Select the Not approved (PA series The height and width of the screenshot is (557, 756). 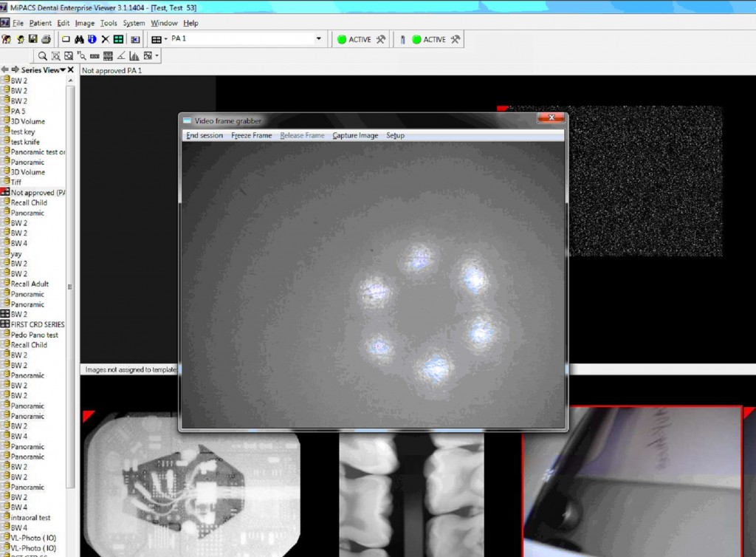tap(33, 192)
